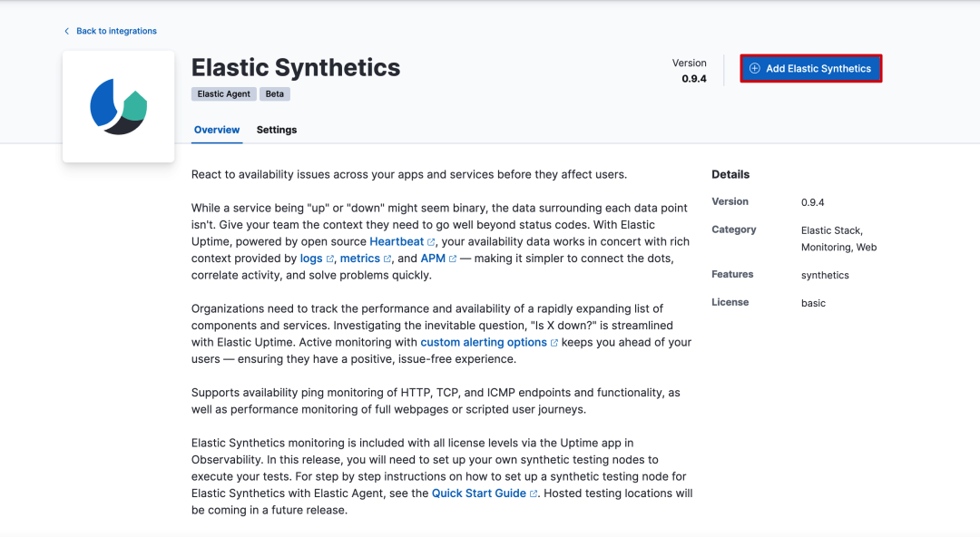Click the plus icon in Add button

click(754, 69)
